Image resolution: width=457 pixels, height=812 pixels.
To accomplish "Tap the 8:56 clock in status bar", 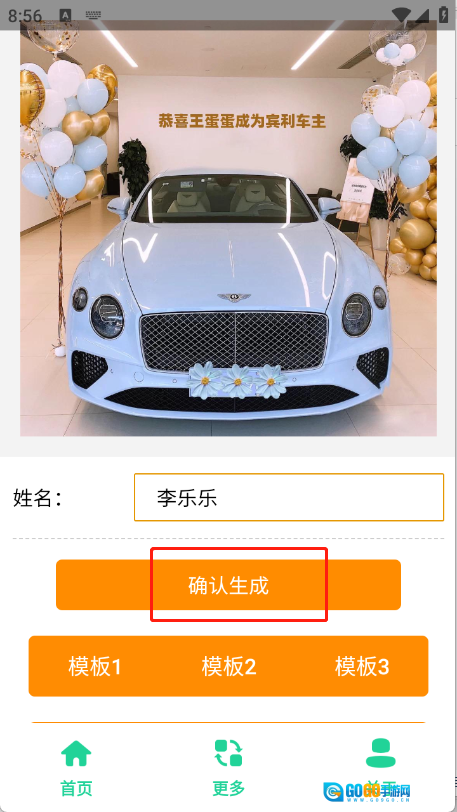I will (25, 16).
